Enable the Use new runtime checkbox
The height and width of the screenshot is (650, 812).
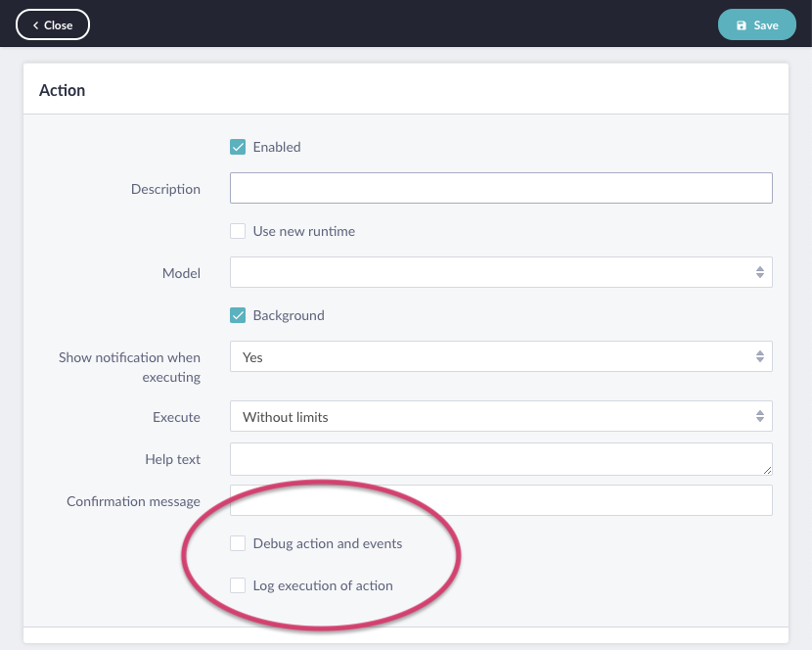[238, 232]
